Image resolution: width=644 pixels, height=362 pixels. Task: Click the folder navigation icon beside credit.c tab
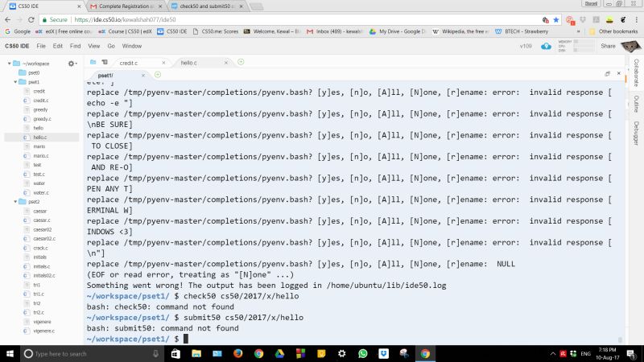point(93,63)
